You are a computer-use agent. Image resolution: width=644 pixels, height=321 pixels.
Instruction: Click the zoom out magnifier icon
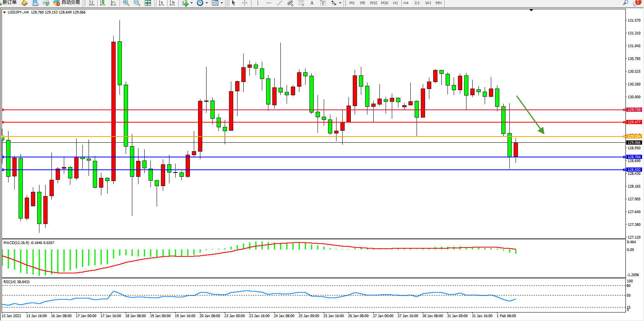(x=137, y=3)
